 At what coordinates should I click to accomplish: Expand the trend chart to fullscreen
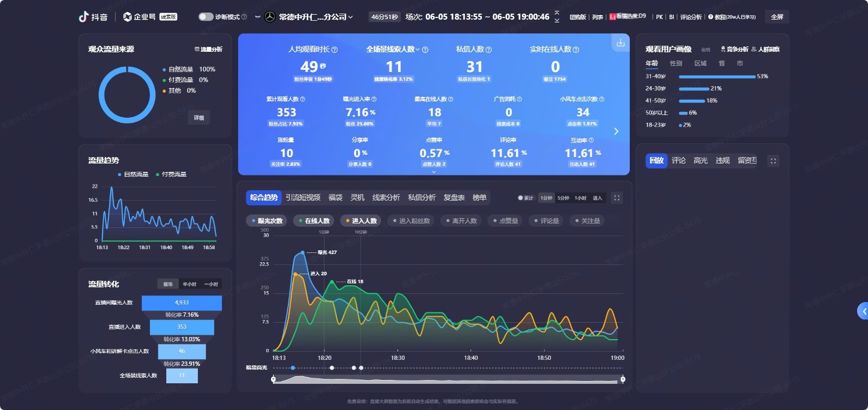[x=617, y=198]
